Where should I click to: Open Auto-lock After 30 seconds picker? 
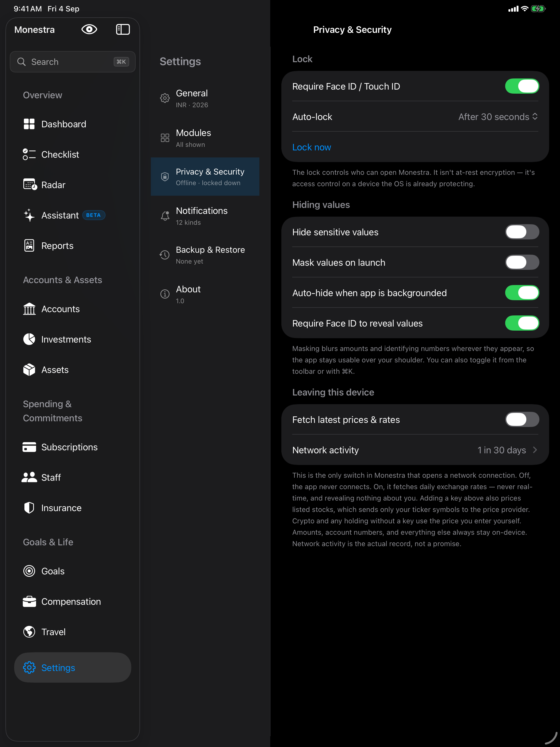pos(498,116)
